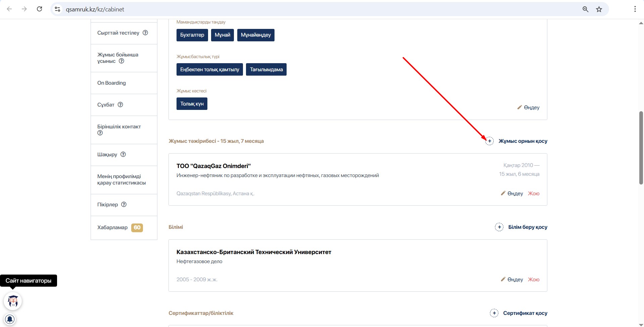644x327 pixels.
Task: Delete the QazaqGaz Onimderi work entry
Action: pyautogui.click(x=534, y=194)
